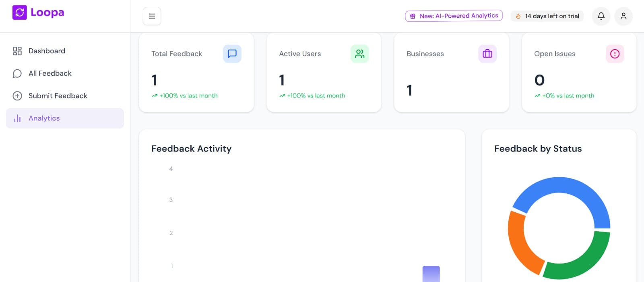The height and width of the screenshot is (282, 644).
Task: Click the y-axis label 3
Action: 171,200
